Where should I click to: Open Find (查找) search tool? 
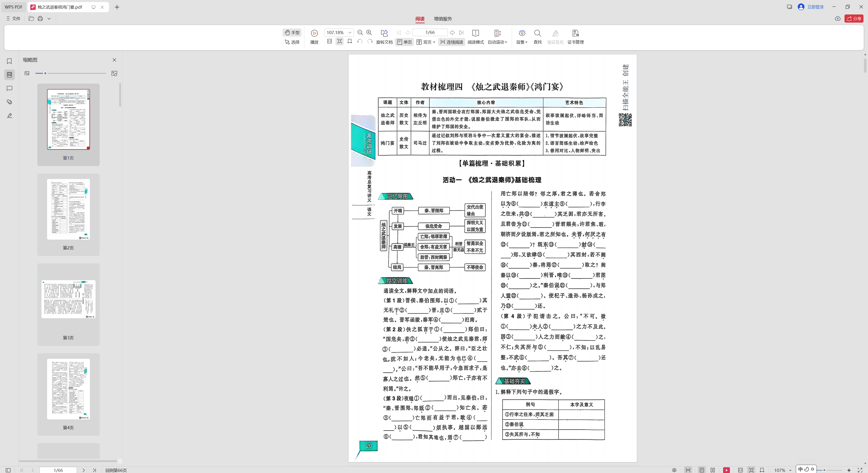(538, 36)
